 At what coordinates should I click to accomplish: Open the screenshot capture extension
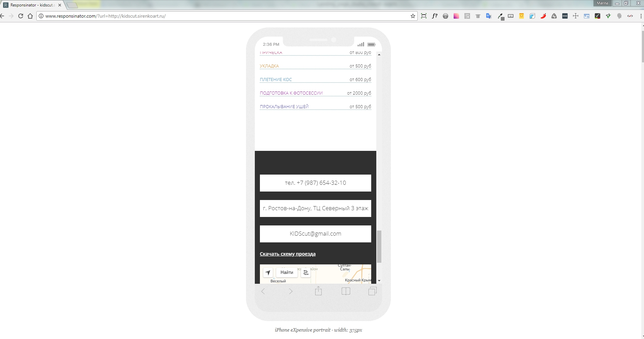[x=424, y=16]
